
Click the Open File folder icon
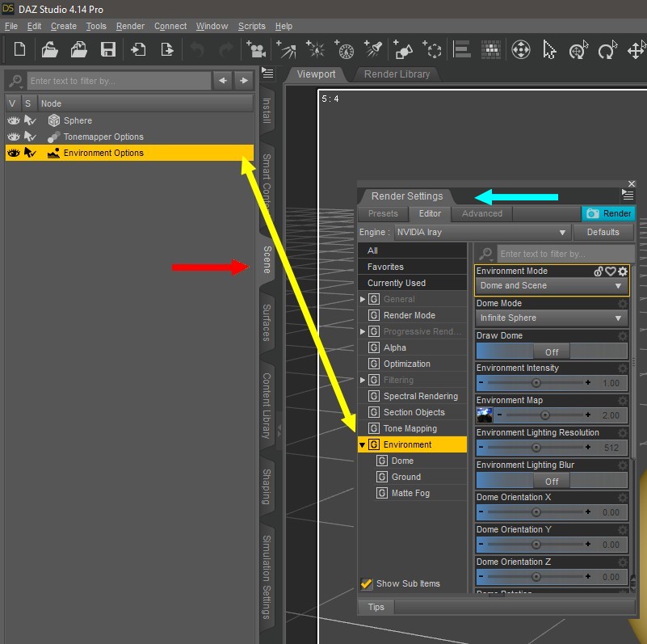point(49,50)
